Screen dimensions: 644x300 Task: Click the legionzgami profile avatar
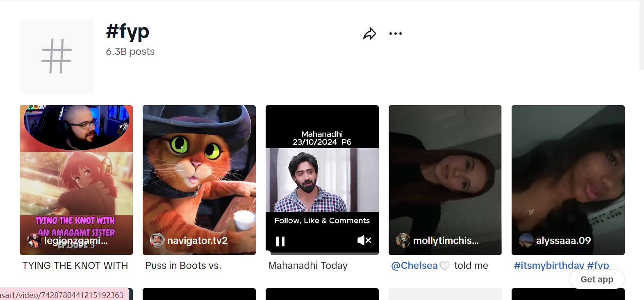[x=34, y=240]
